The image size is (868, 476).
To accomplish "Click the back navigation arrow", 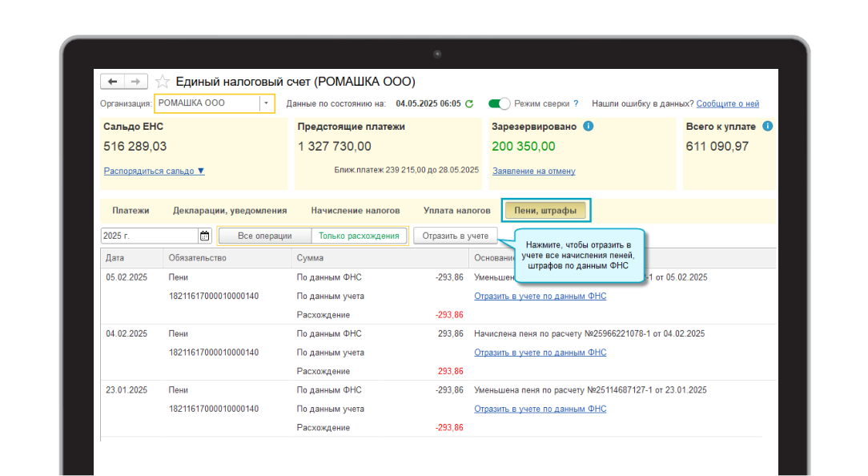I will (x=112, y=82).
